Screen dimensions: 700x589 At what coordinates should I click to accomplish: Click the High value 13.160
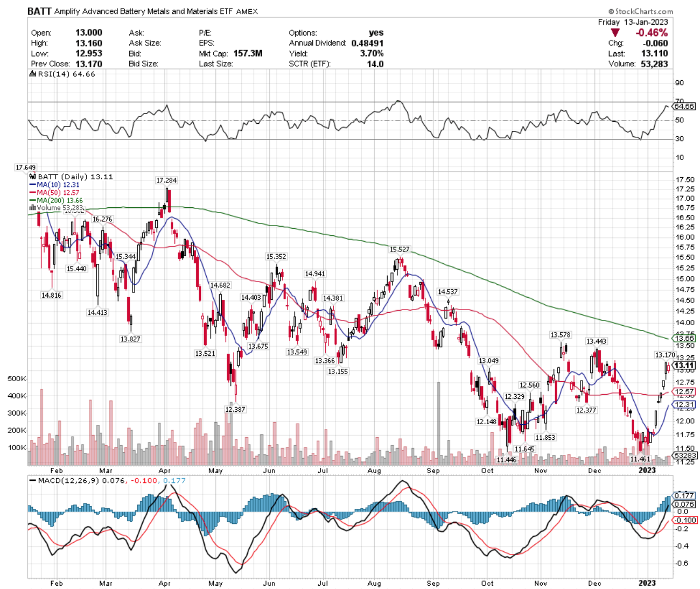(89, 43)
